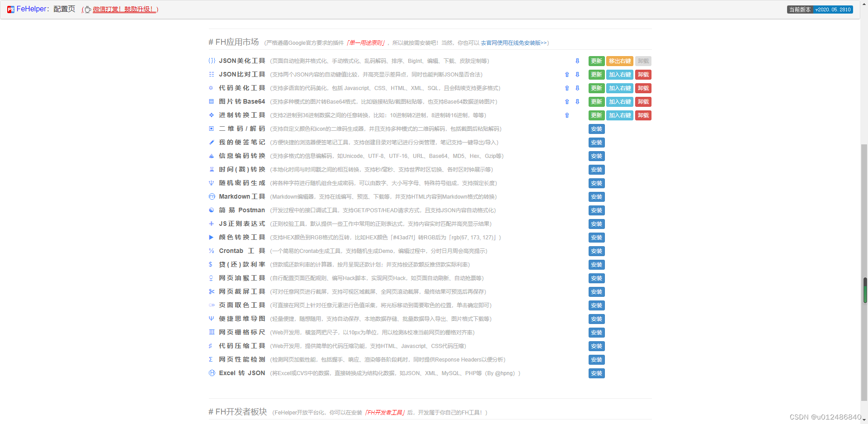The width and height of the screenshot is (868, 424).
Task: Click the 网页性能检测 sigma icon
Action: coord(211,359)
